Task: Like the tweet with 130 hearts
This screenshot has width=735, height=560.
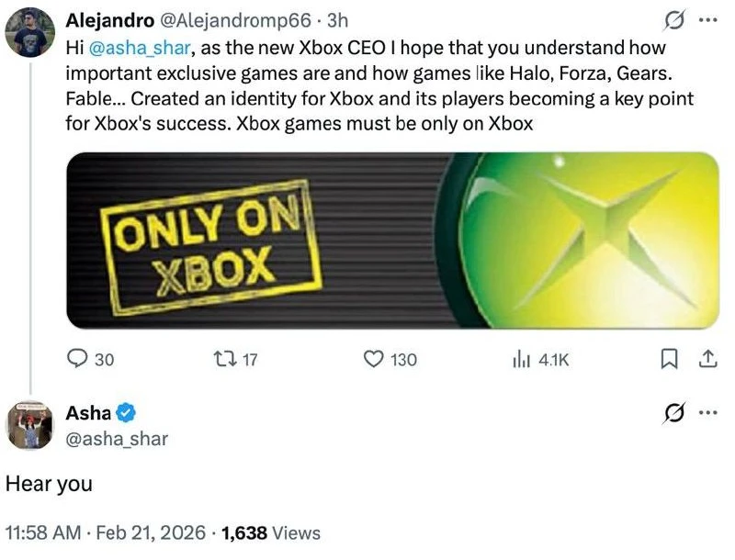Action: pos(373,360)
